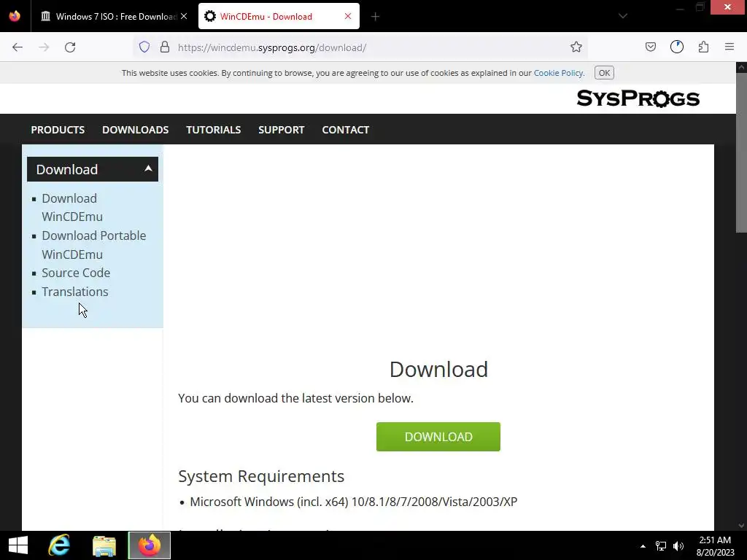Click the padlock site security icon
Viewport: 747px width, 560px height.
(165, 47)
